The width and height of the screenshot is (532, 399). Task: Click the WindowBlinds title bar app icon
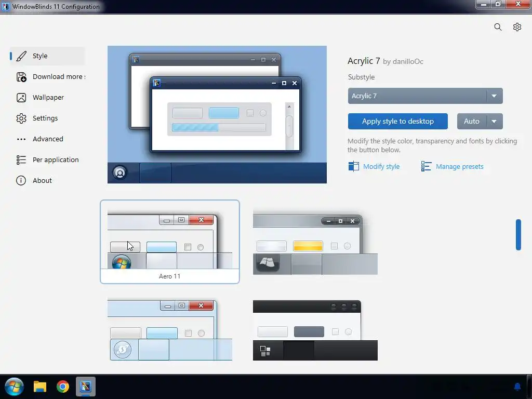[x=6, y=6]
